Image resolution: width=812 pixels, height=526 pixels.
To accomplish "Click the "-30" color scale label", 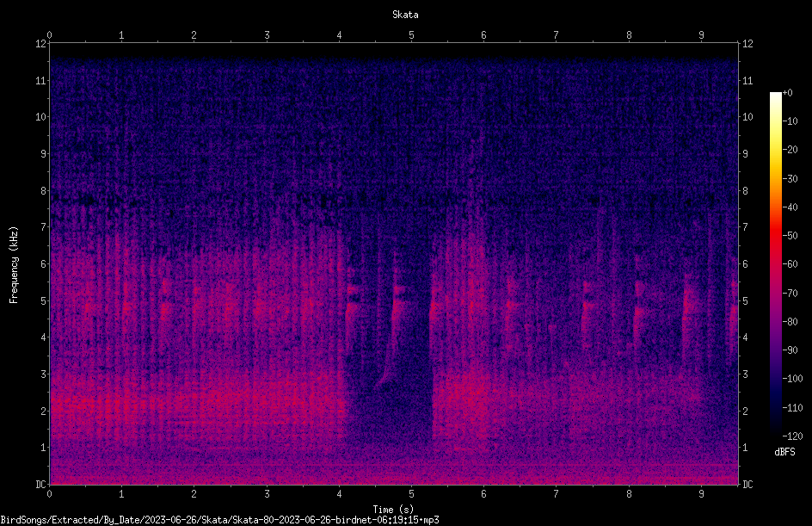I will tap(790, 179).
